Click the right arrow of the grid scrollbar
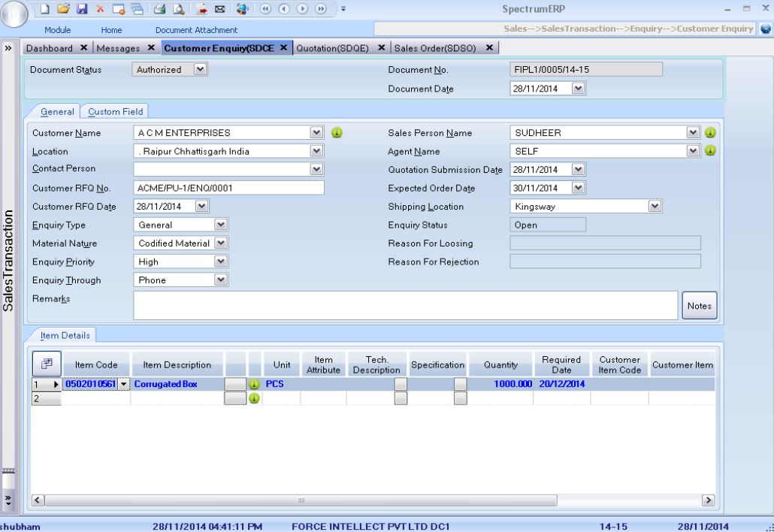774x532 pixels. [x=707, y=500]
